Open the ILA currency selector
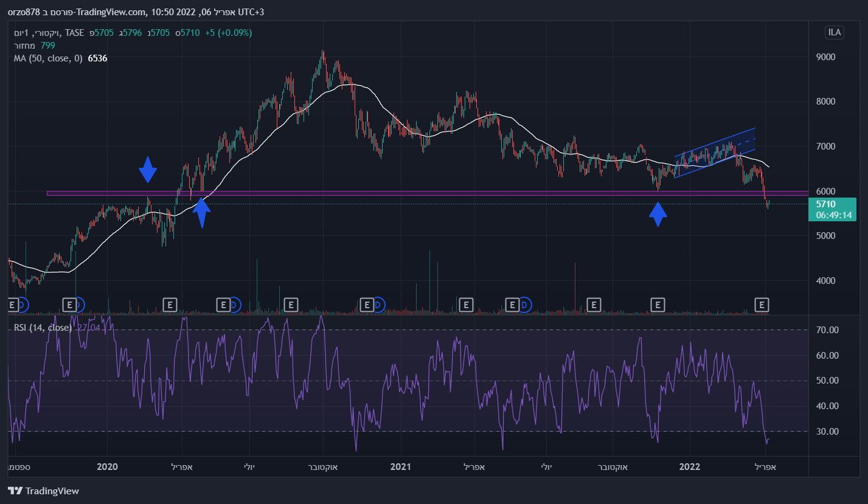This screenshot has height=504, width=868. (835, 32)
